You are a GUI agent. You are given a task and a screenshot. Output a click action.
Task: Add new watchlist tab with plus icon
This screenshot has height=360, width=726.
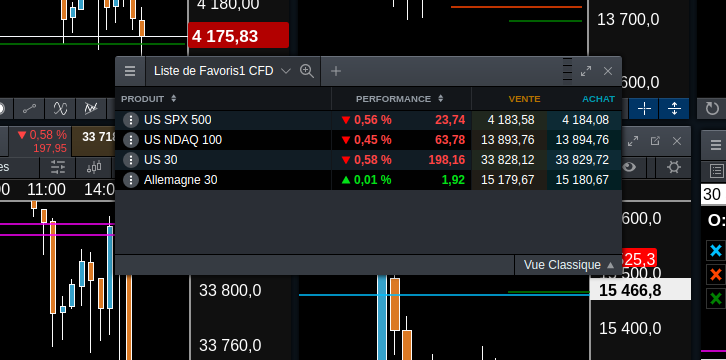[x=336, y=71]
